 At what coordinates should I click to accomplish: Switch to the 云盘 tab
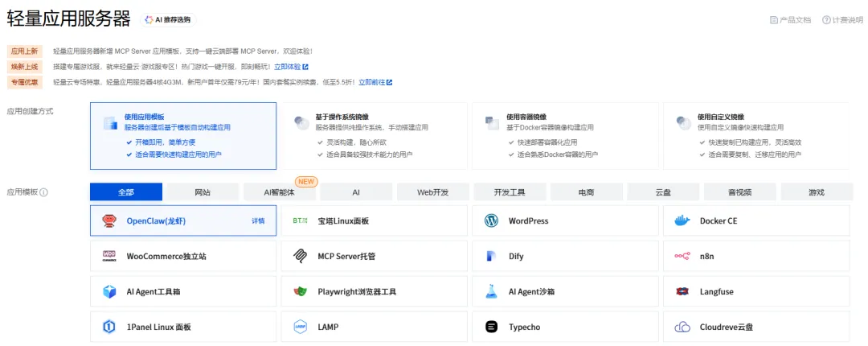(662, 192)
